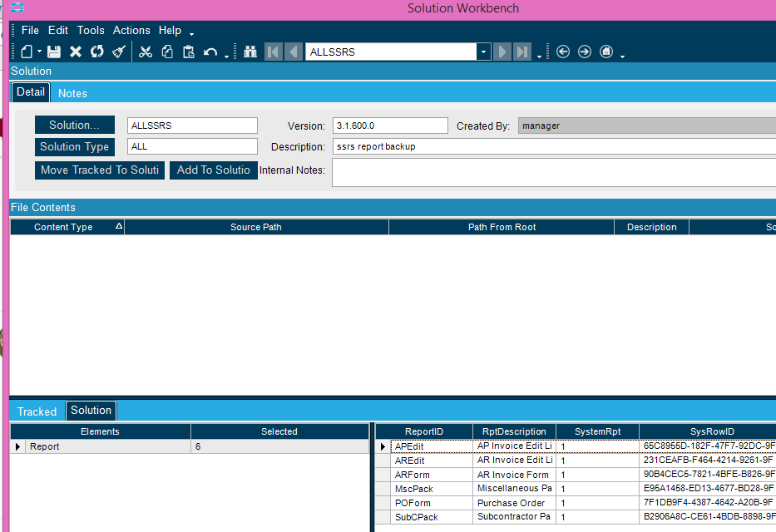Image resolution: width=776 pixels, height=532 pixels.
Task: Click the ALLSSRS navigation combo field
Action: coord(391,52)
